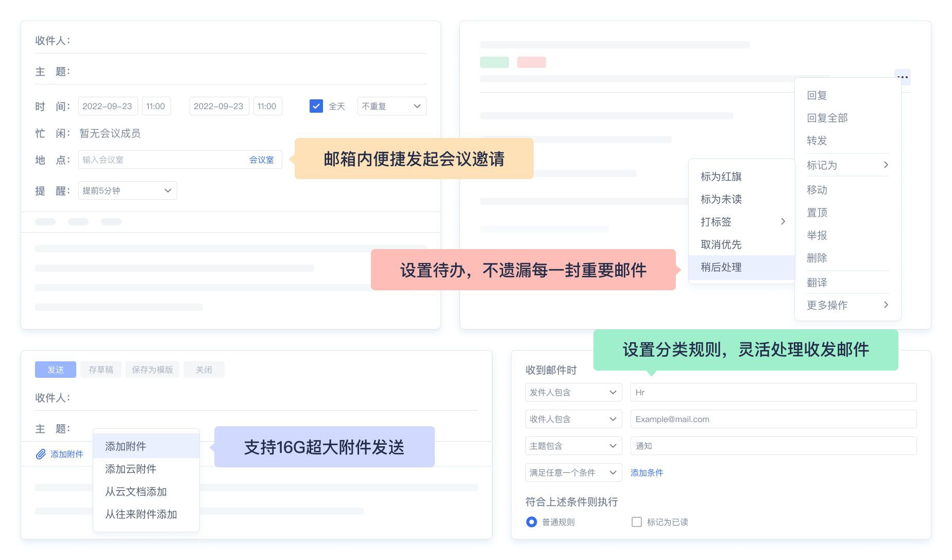This screenshot has width=952, height=560.
Task: Expand the 打标签 submenu arrow
Action: tap(784, 221)
